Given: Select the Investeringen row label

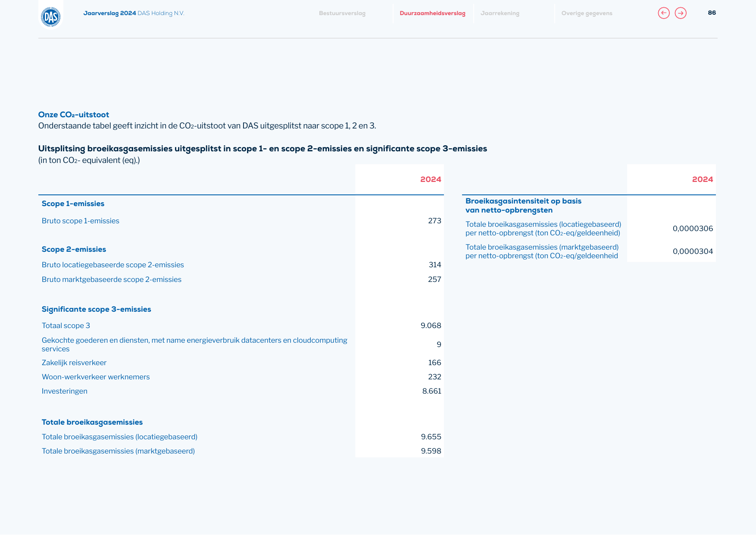Looking at the screenshot, I should [x=65, y=391].
